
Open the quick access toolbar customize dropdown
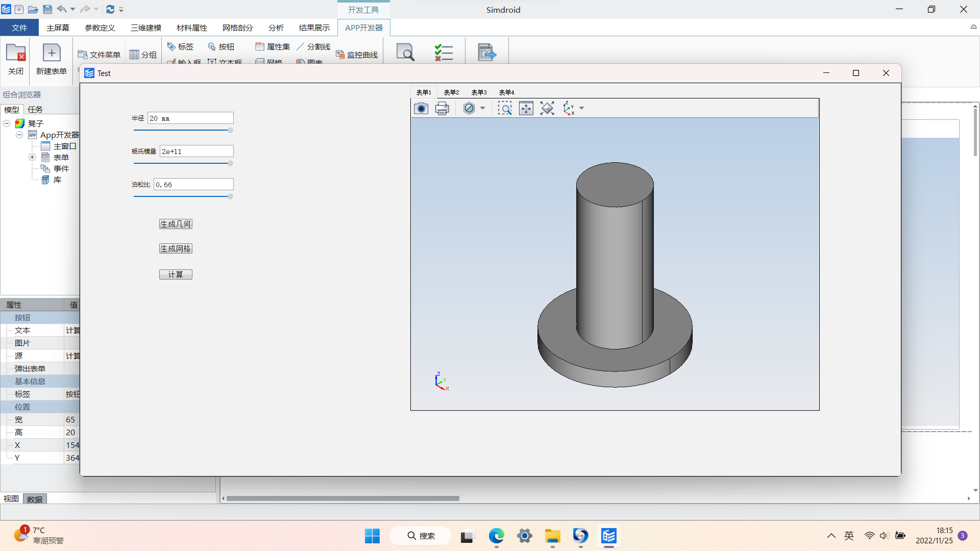121,10
